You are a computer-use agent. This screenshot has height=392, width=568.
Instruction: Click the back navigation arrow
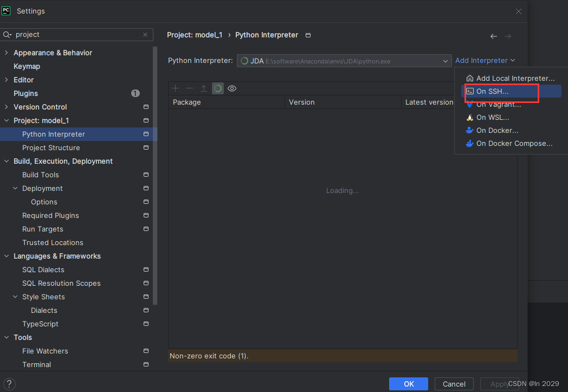tap(493, 36)
